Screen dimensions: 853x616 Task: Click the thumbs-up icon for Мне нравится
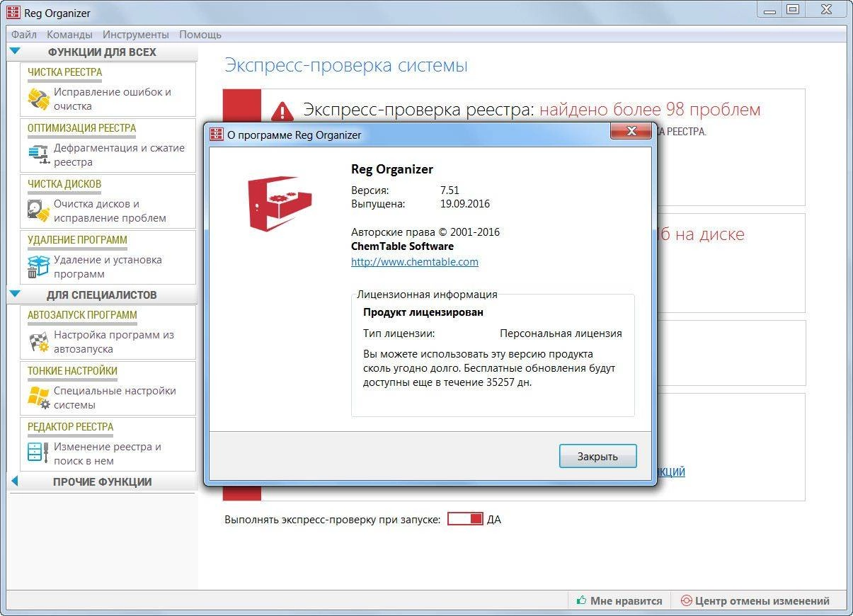(582, 600)
